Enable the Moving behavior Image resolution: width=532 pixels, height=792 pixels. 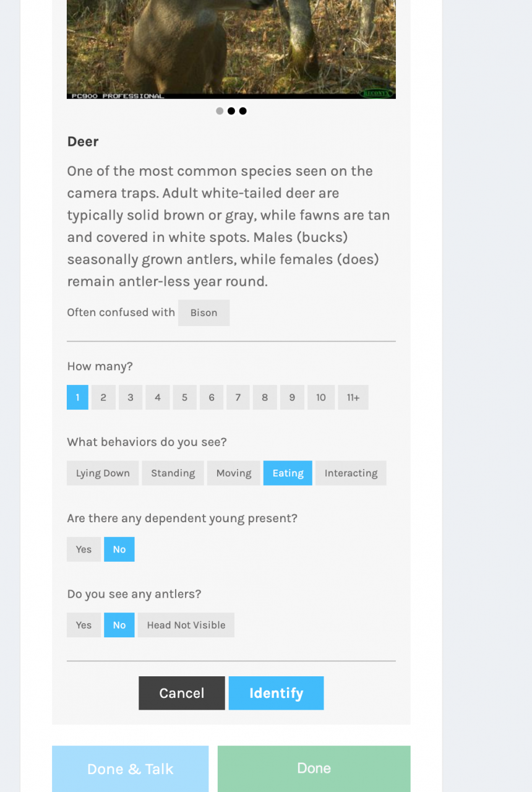click(233, 473)
